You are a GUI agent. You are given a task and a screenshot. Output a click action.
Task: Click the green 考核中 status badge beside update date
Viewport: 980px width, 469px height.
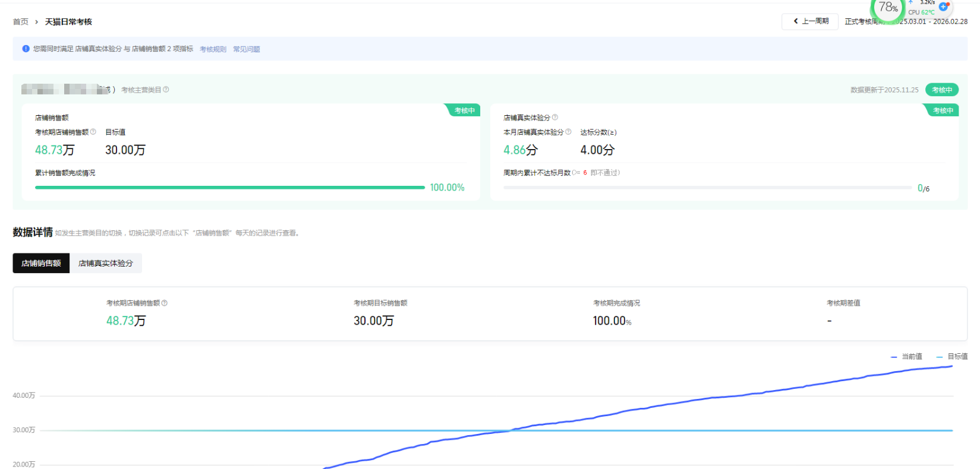[941, 90]
